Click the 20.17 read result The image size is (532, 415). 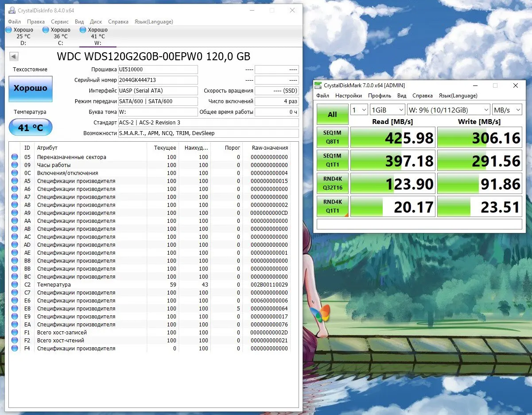click(392, 206)
